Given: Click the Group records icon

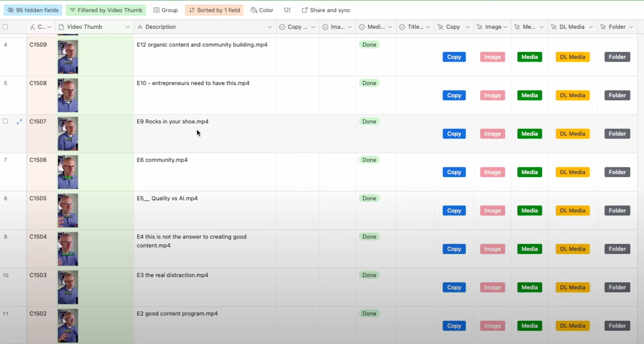Looking at the screenshot, I should 156,10.
